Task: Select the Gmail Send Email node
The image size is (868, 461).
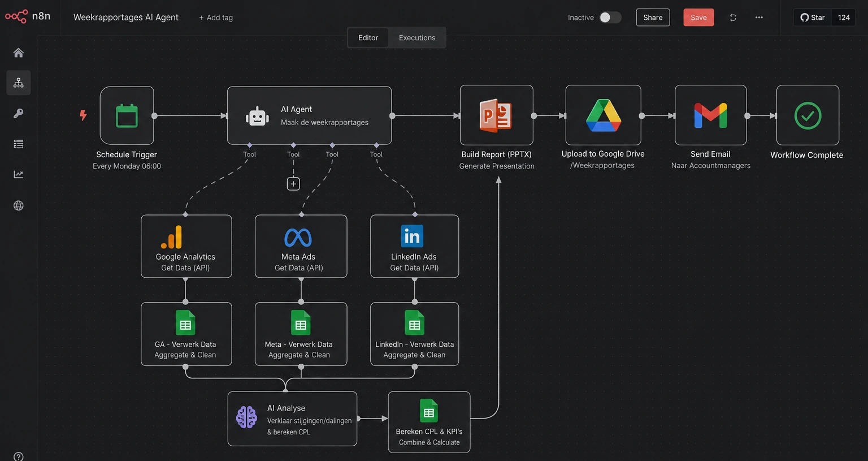Action: (710, 115)
